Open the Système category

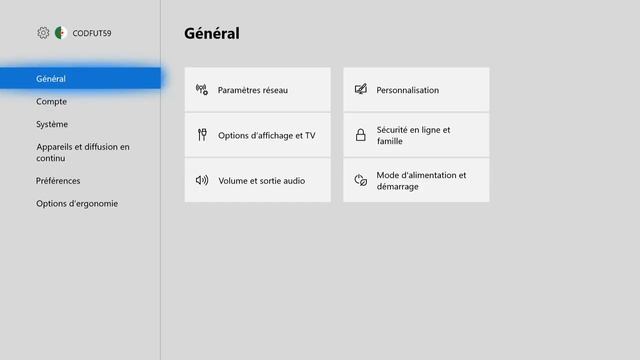point(52,124)
